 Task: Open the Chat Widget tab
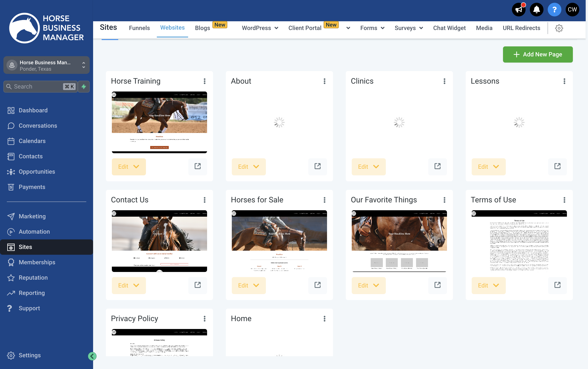(449, 28)
